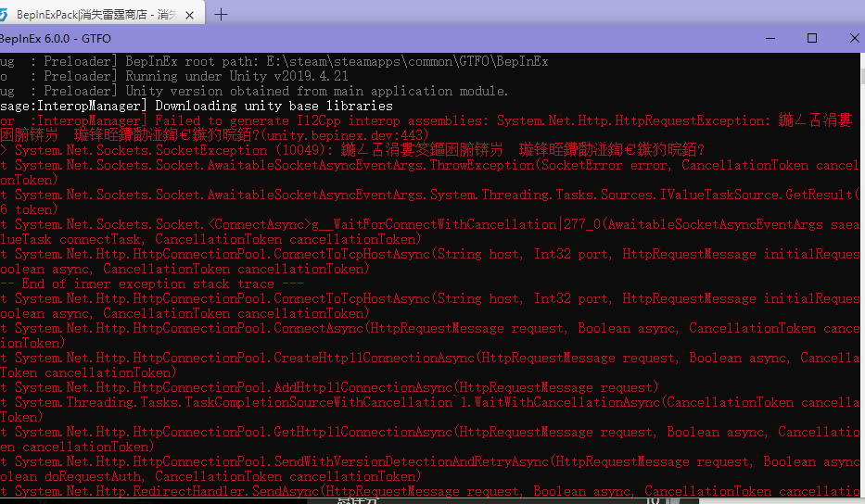
Task: Click 'AwaitableSocketAsyncEventArgs.ThrowException' line
Action: click(430, 166)
